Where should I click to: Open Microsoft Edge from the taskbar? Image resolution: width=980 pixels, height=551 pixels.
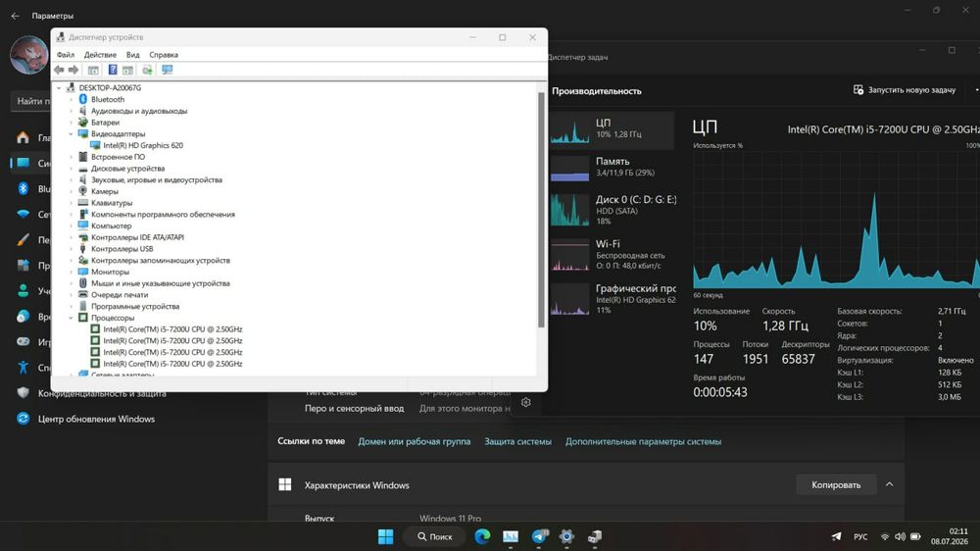click(482, 536)
